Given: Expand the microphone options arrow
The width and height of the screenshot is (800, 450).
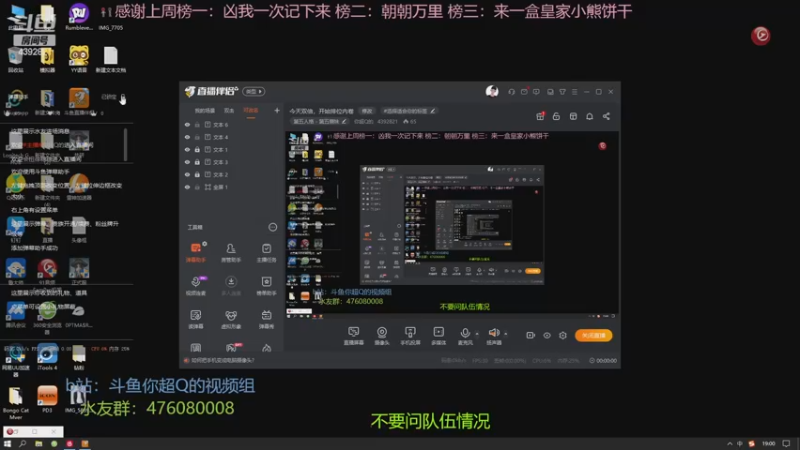Looking at the screenshot, I should point(477,334).
